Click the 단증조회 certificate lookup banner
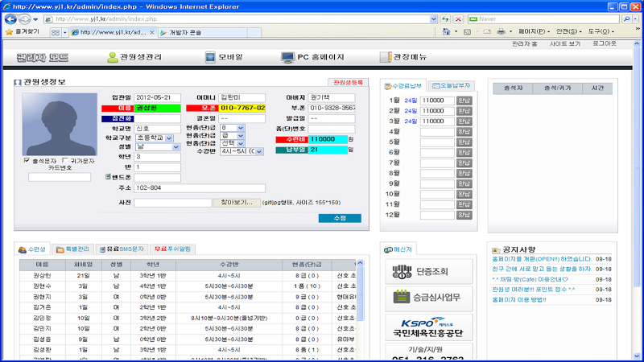The image size is (644, 362). click(422, 271)
